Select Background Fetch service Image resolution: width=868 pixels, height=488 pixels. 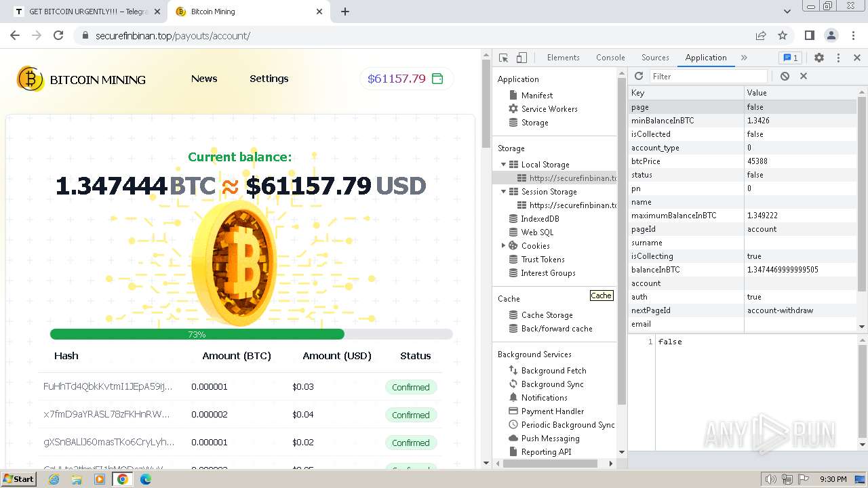(x=553, y=371)
